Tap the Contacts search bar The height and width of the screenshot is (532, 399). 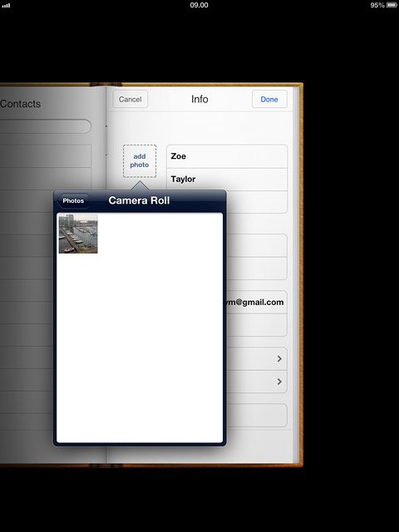tap(45, 126)
